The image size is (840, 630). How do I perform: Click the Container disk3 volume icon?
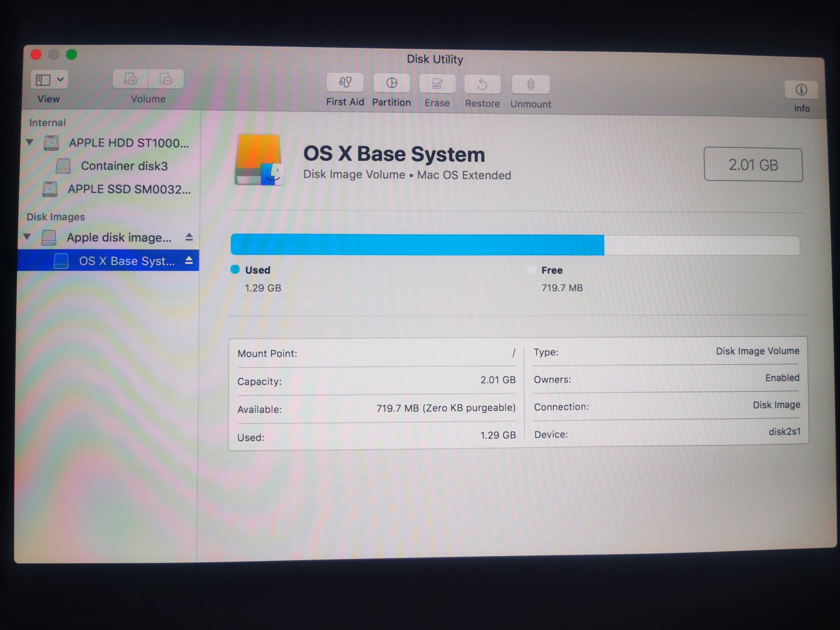(x=63, y=166)
